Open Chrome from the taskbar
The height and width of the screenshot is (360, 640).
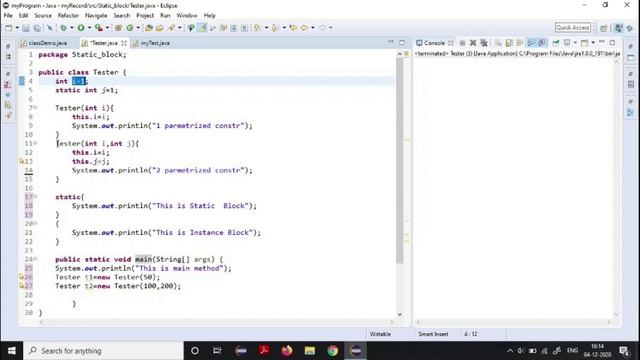[x=333, y=351]
